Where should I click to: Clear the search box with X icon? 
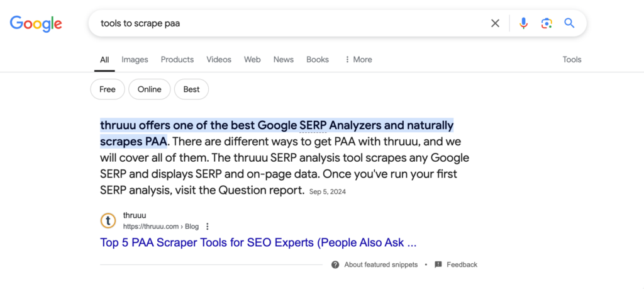[496, 23]
